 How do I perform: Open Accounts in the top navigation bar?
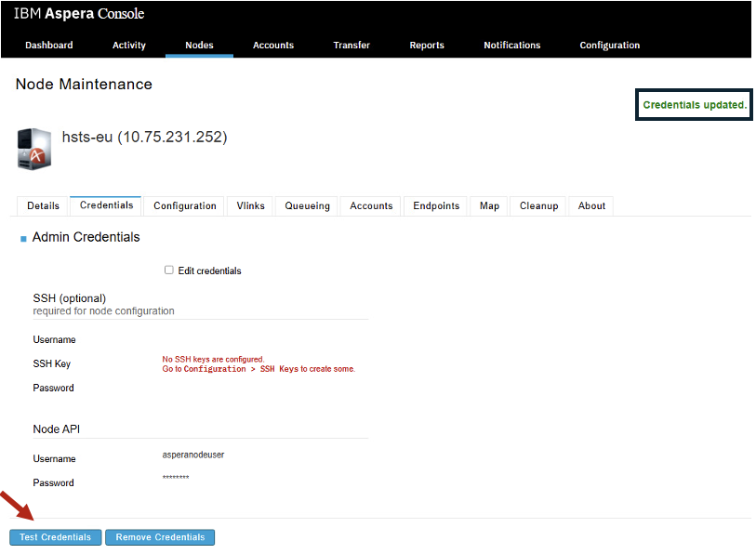click(273, 45)
